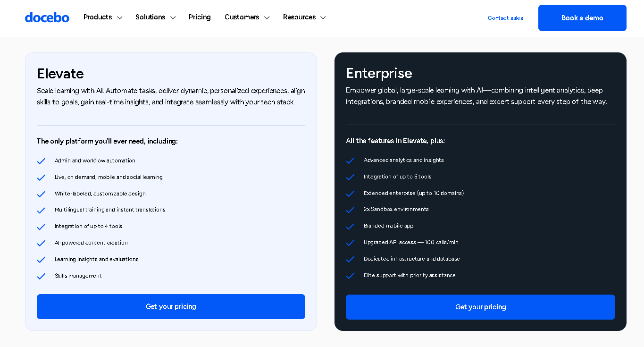Click checkmark beside AI-powered content creation
Viewport: 644px width, 347px height.
pyautogui.click(x=41, y=243)
